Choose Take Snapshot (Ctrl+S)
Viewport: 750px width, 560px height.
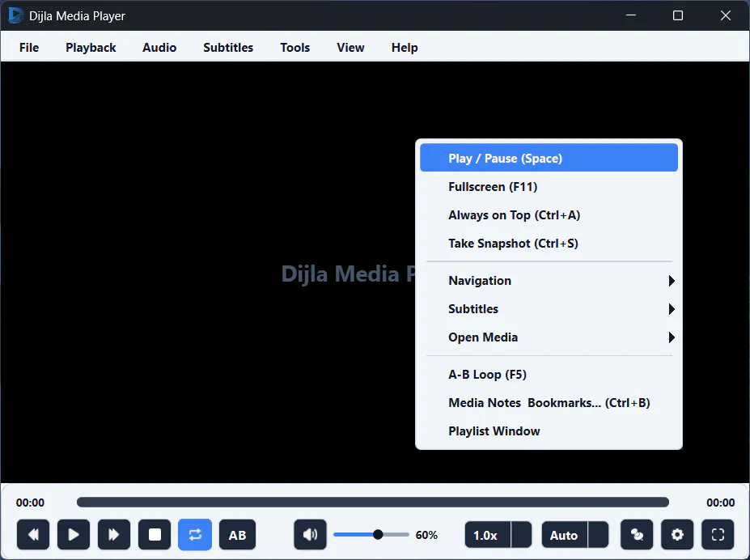(x=549, y=243)
